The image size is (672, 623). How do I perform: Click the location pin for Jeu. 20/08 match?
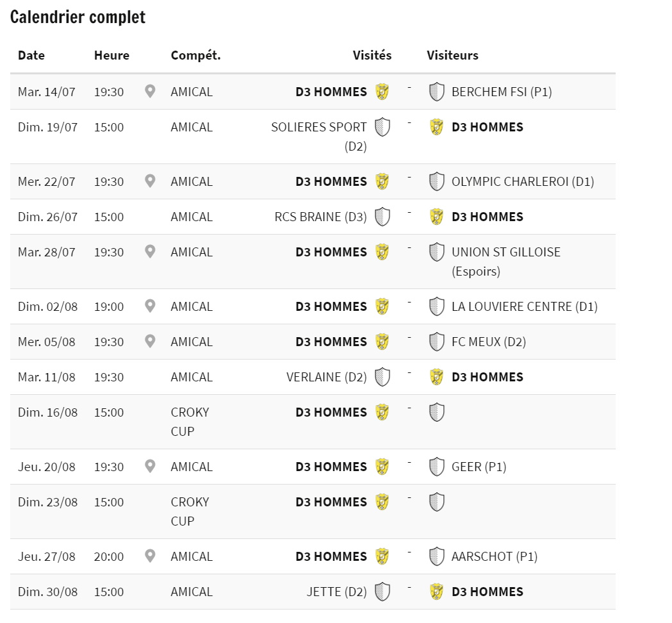149,466
